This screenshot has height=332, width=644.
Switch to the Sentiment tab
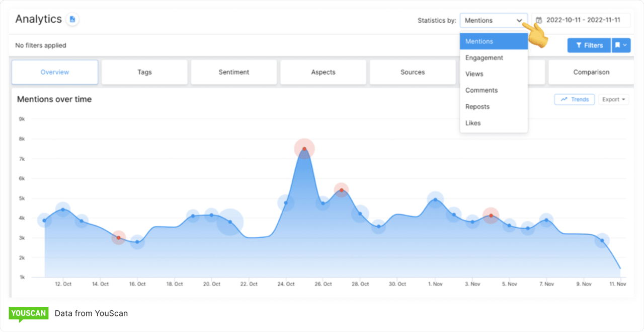click(233, 72)
